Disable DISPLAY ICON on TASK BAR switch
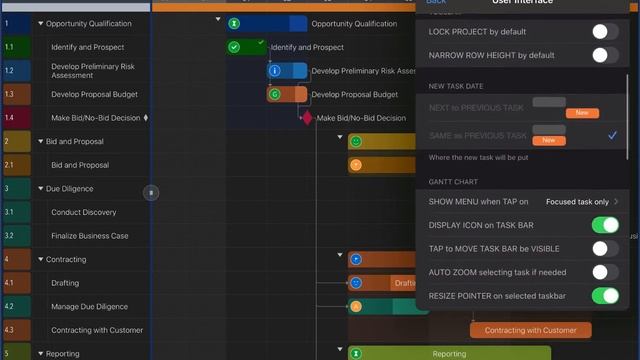The image size is (640, 360). click(605, 225)
